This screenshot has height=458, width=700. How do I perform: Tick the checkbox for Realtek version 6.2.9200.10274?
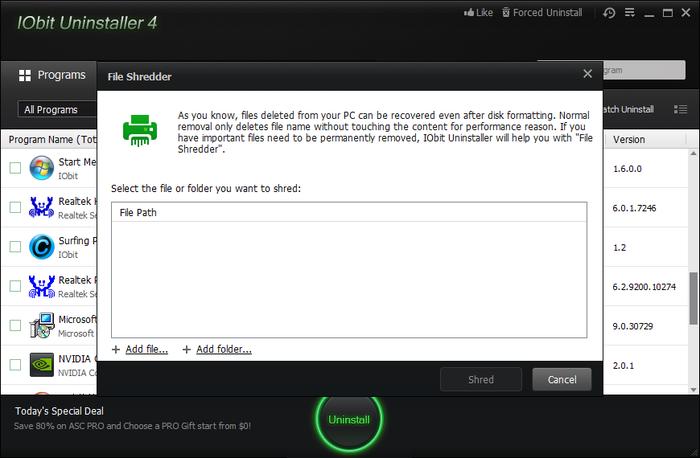pyautogui.click(x=15, y=286)
